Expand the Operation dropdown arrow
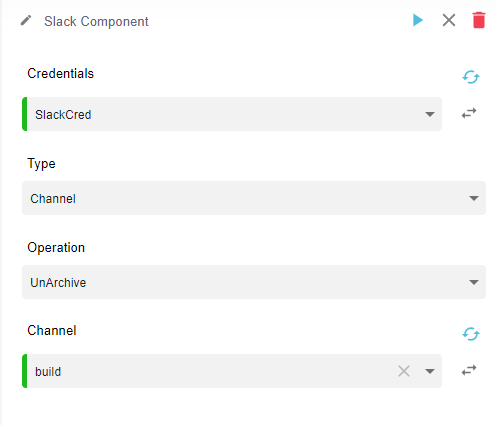The width and height of the screenshot is (497, 425). [474, 282]
